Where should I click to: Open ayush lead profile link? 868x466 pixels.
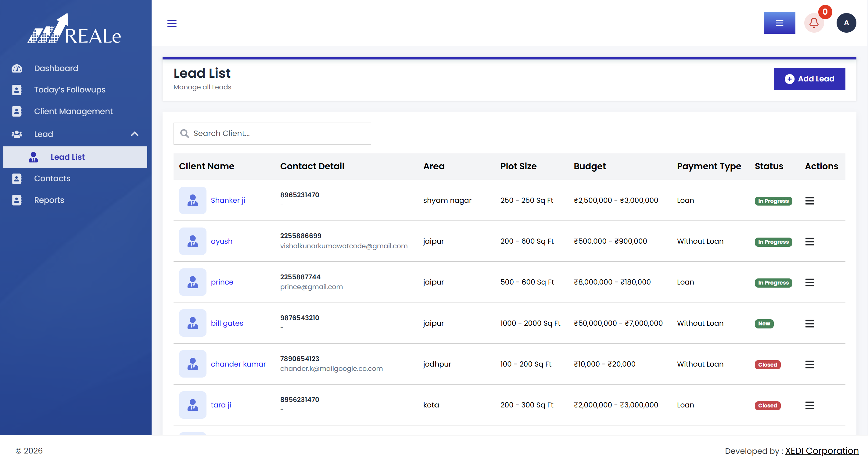point(221,241)
